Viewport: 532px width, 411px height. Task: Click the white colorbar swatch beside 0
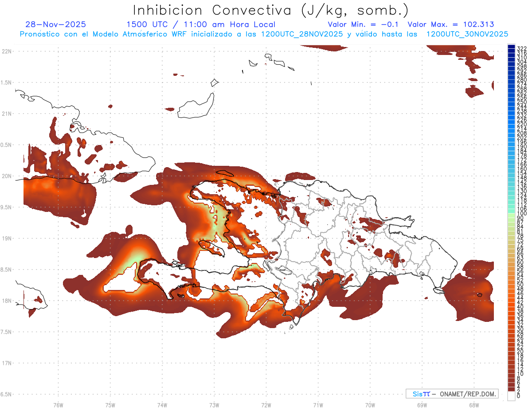[x=511, y=395]
